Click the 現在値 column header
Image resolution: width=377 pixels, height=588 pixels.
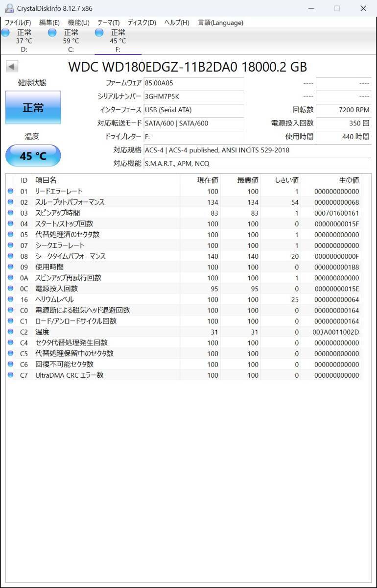point(200,180)
